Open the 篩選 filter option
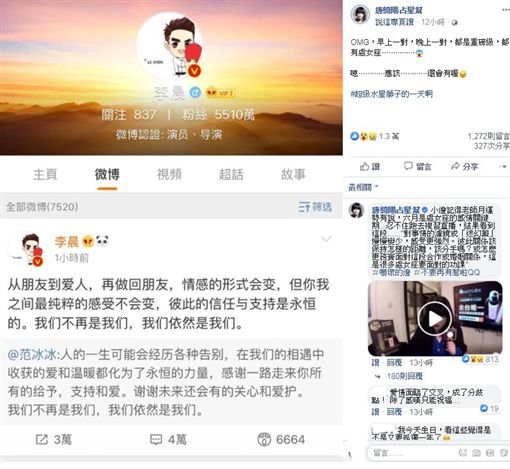 pyautogui.click(x=315, y=207)
